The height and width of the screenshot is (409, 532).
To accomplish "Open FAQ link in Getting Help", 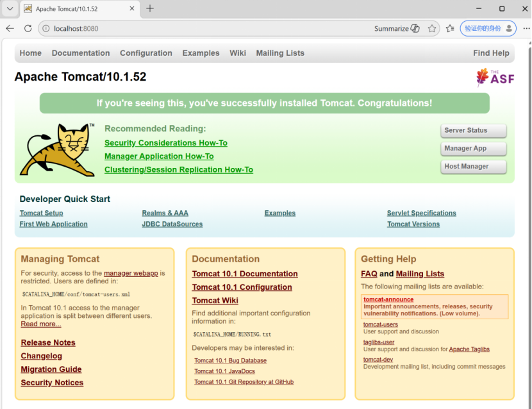I will (369, 274).
